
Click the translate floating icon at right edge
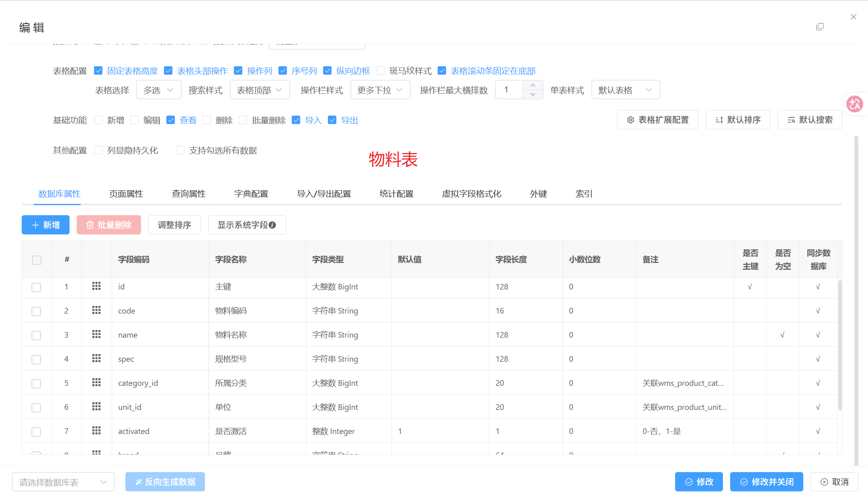click(854, 104)
